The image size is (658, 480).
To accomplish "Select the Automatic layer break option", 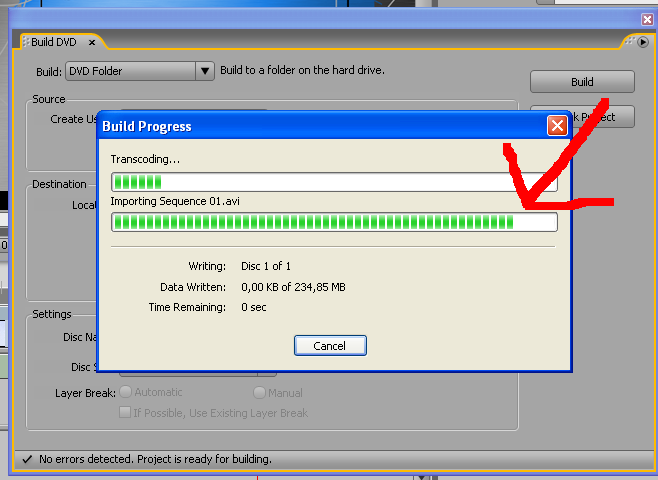I will tap(125, 392).
